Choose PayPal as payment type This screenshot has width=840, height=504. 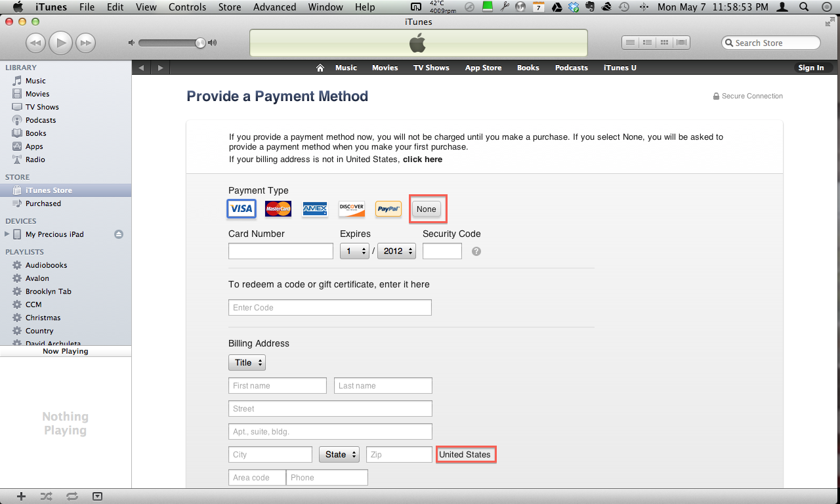388,209
